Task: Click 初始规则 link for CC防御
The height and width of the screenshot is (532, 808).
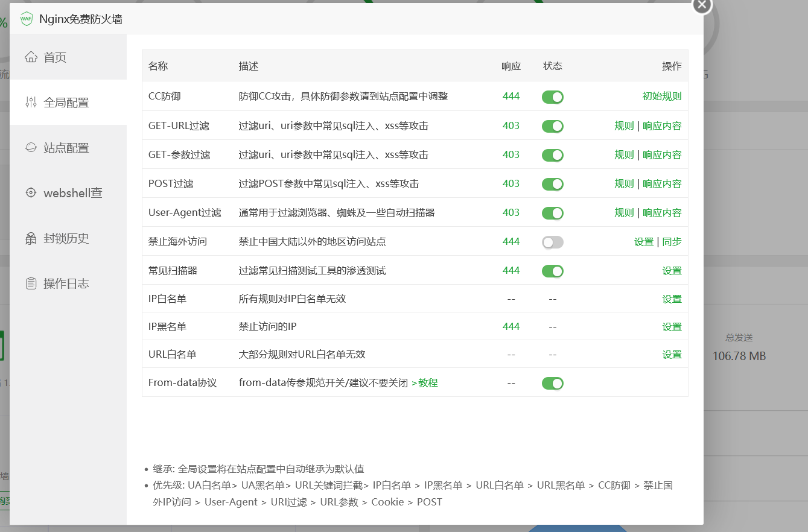Action: [662, 97]
